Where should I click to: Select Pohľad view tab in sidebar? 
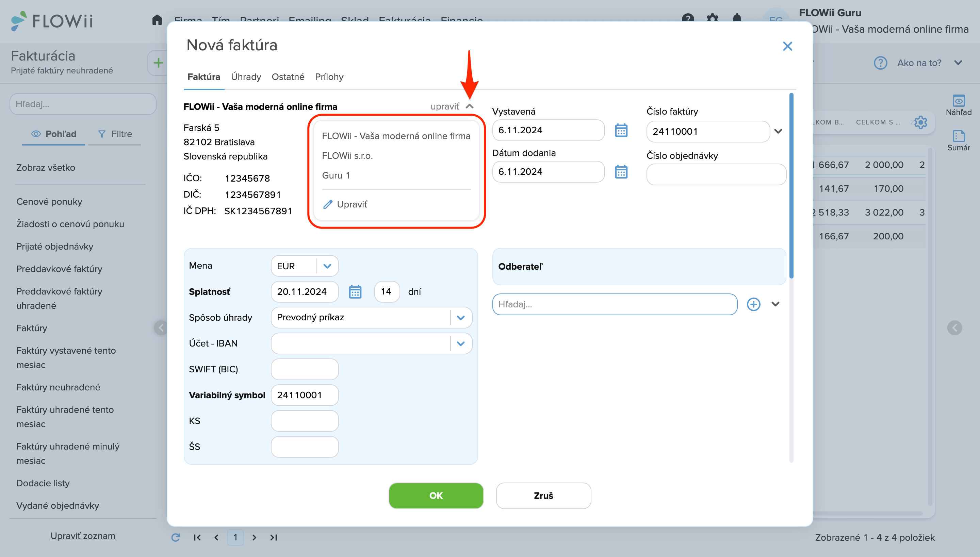click(54, 134)
